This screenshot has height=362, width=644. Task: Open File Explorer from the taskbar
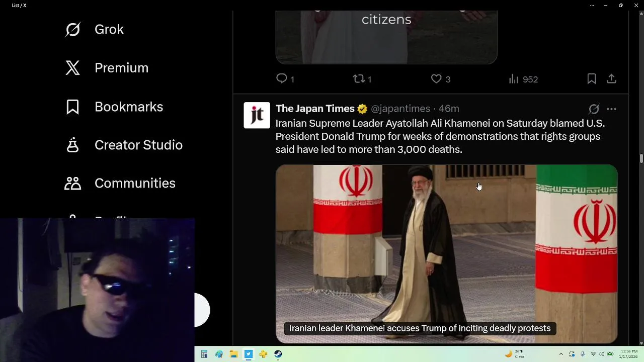[x=233, y=354]
